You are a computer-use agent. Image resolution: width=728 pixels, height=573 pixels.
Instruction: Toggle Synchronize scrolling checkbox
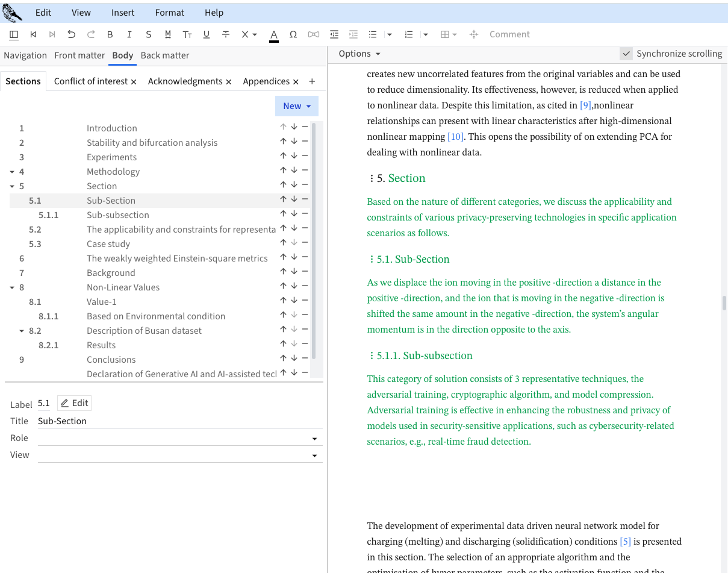pyautogui.click(x=626, y=54)
